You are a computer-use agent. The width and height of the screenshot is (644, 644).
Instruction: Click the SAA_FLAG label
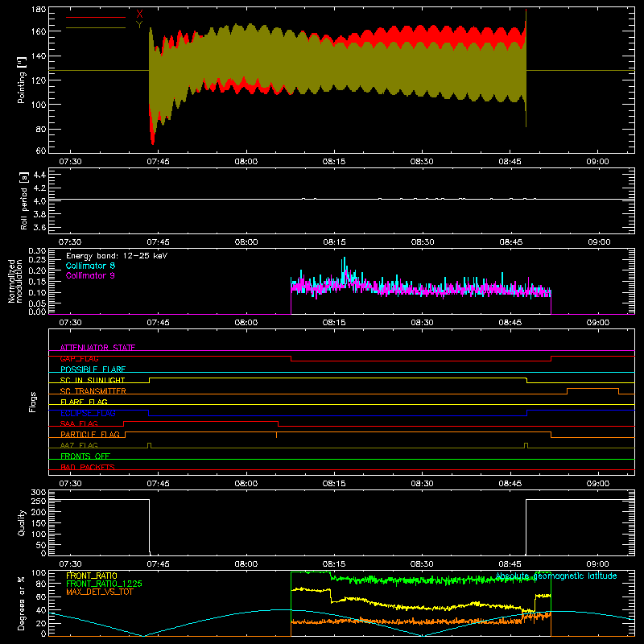(79, 423)
